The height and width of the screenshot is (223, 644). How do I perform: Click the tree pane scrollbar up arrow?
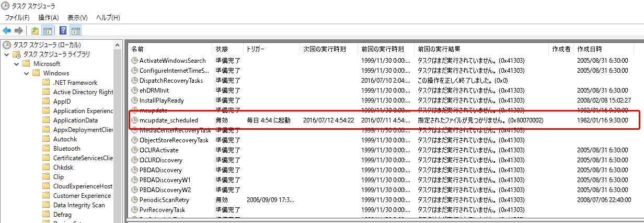(118, 44)
